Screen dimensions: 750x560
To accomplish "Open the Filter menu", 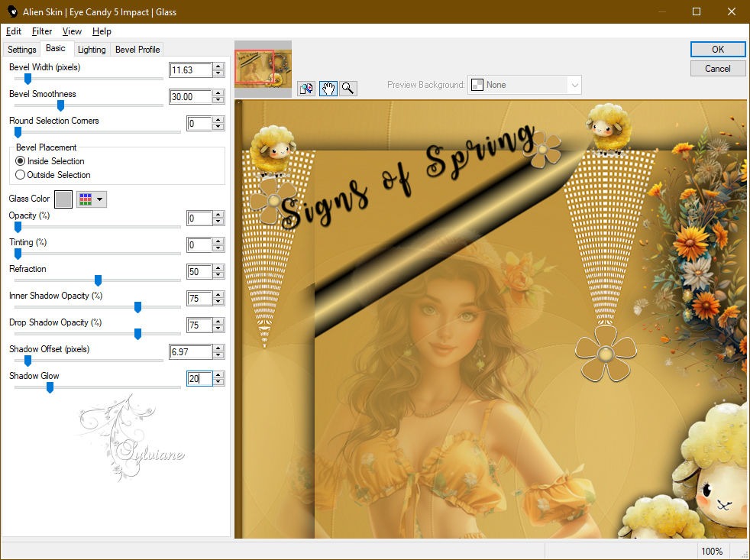I will pos(41,31).
